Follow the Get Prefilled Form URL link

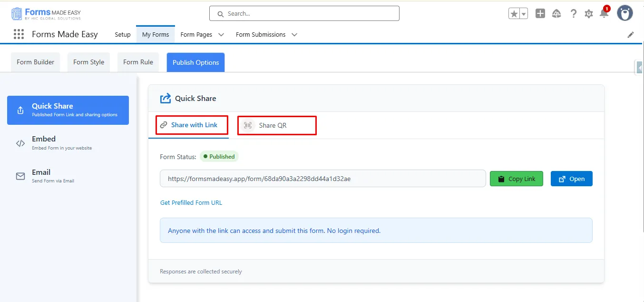pos(191,202)
